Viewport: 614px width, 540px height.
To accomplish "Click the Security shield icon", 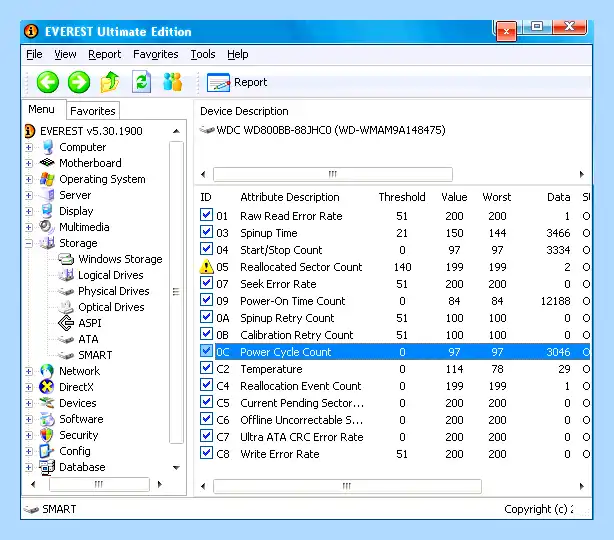I will tap(47, 435).
